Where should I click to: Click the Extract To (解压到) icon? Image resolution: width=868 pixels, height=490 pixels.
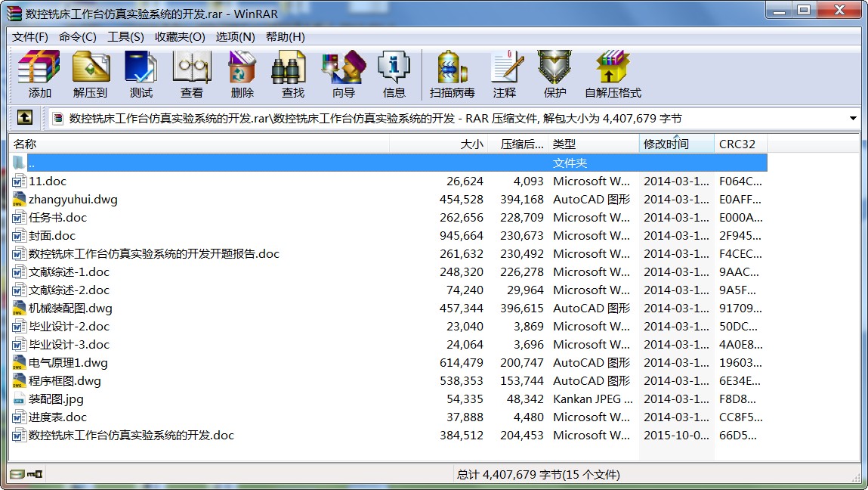91,74
